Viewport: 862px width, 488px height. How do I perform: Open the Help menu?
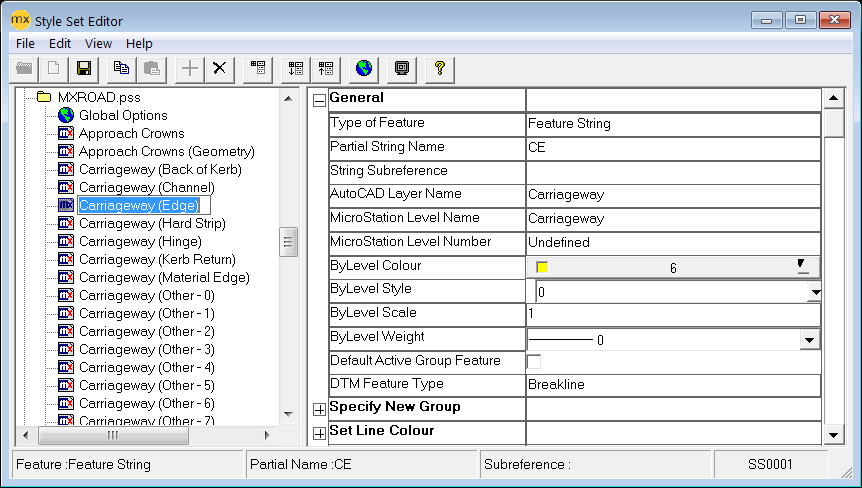click(x=139, y=43)
